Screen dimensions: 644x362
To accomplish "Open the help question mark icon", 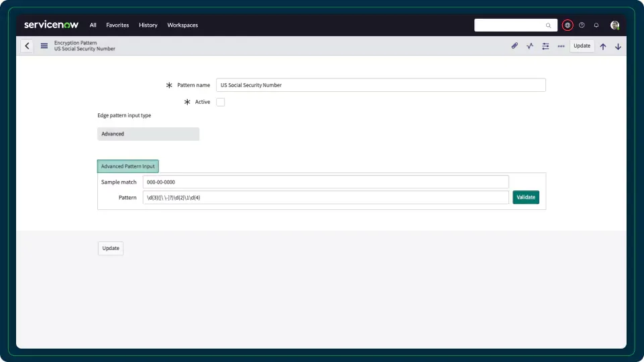I will click(582, 25).
